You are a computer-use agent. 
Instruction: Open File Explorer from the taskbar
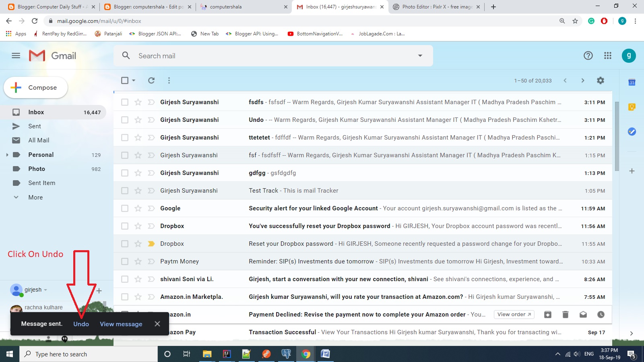[x=207, y=354]
